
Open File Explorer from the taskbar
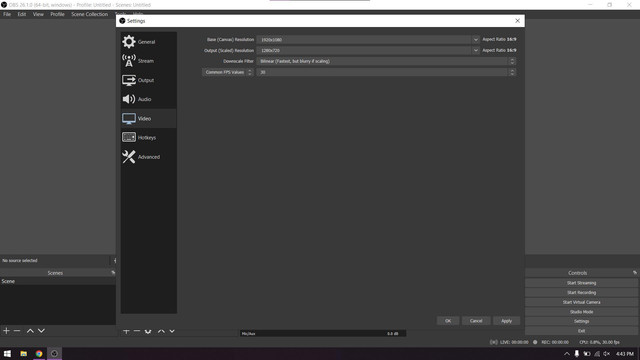pos(23,353)
